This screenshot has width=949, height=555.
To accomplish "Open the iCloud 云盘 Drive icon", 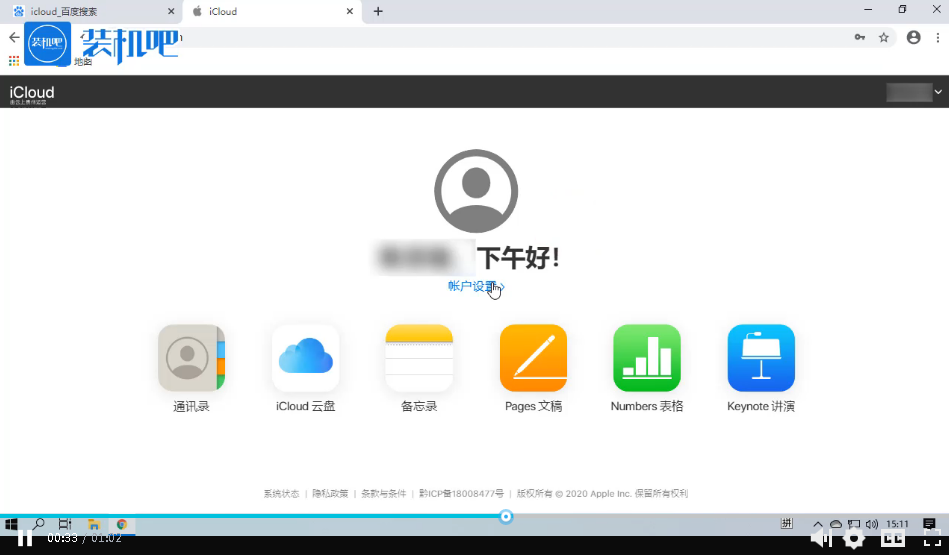I will click(x=305, y=358).
